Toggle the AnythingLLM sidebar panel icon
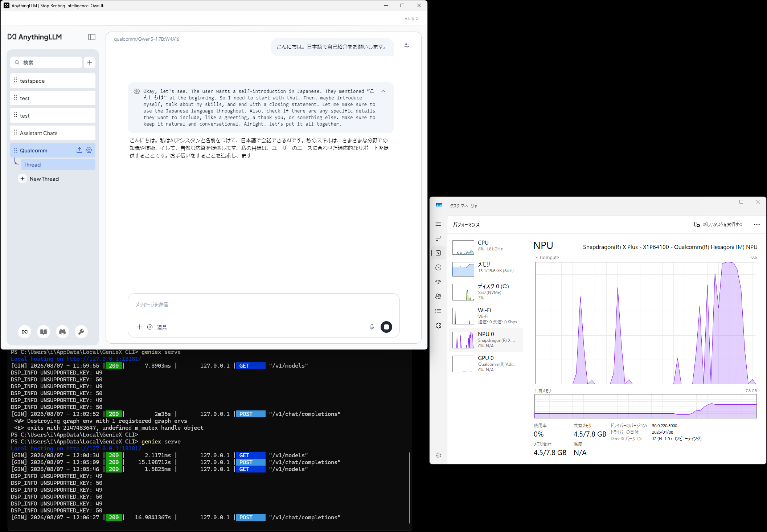The image size is (767, 532). 92,37
